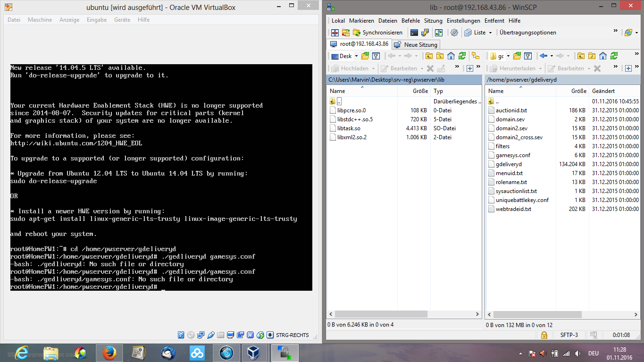The height and width of the screenshot is (362, 644).
Task: Open the local panel filter icon
Action: (x=376, y=56)
